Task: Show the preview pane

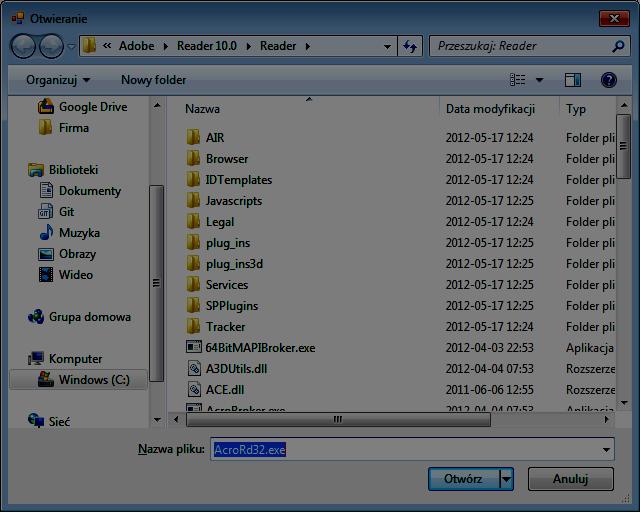Action: [573, 80]
